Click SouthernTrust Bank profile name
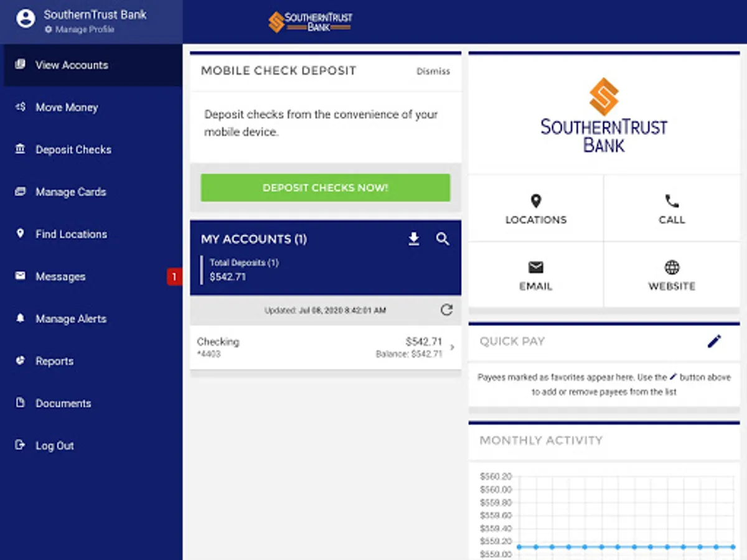Screen dimensions: 747x560 pos(95,14)
